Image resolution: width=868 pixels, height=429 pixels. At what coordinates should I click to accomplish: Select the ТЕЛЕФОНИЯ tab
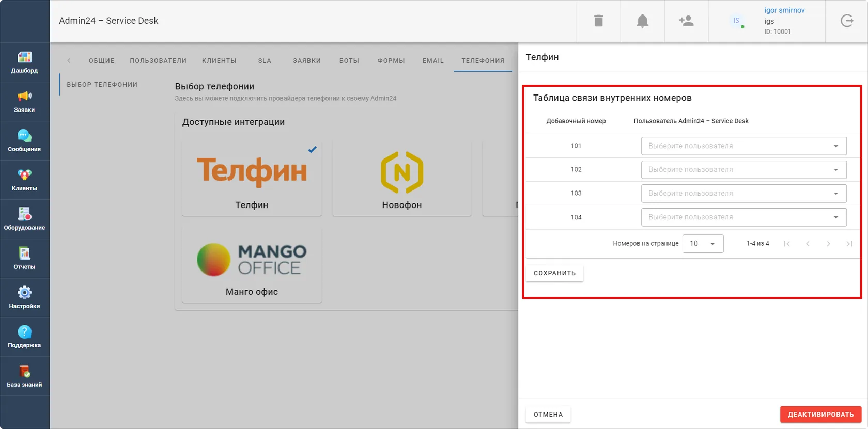(x=483, y=61)
